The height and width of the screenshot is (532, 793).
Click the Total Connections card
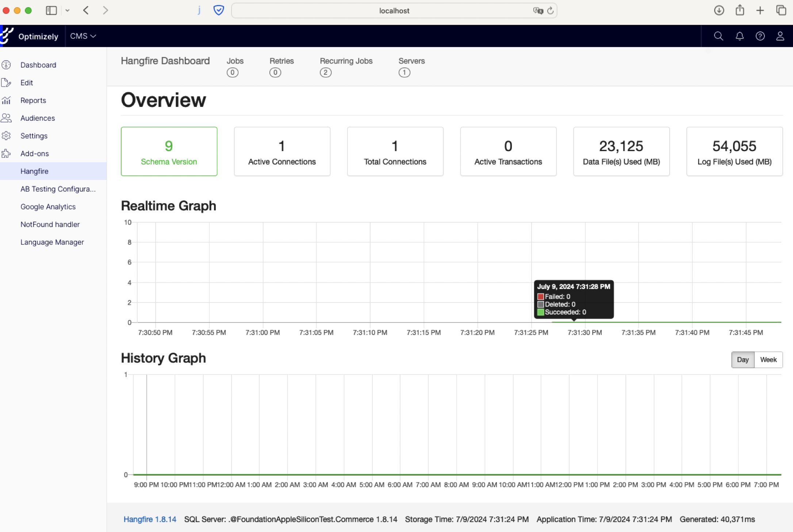(x=395, y=151)
